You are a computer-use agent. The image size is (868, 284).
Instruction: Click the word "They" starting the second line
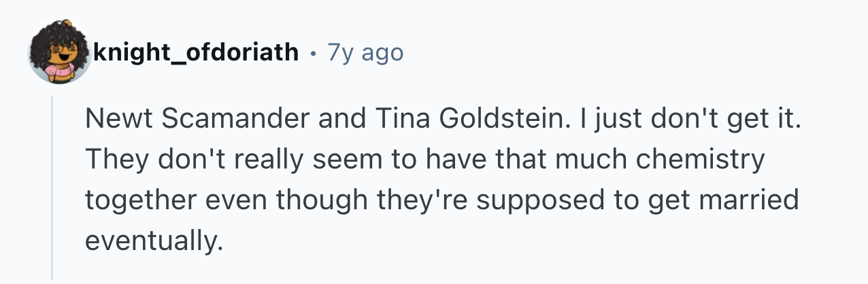coord(112,162)
